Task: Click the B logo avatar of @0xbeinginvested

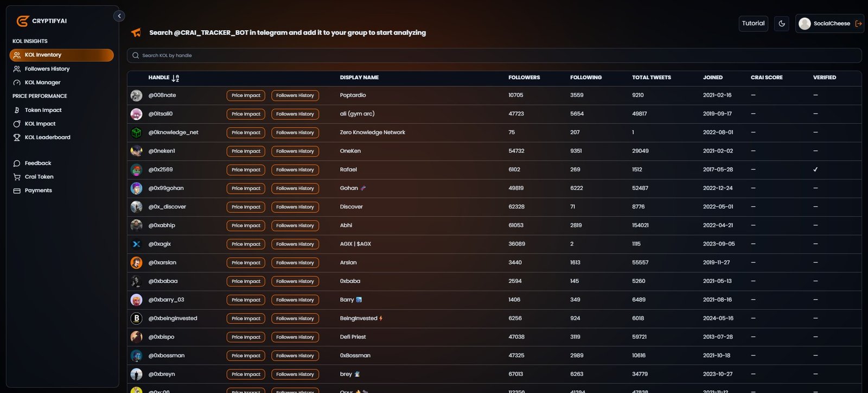Action: pos(136,319)
